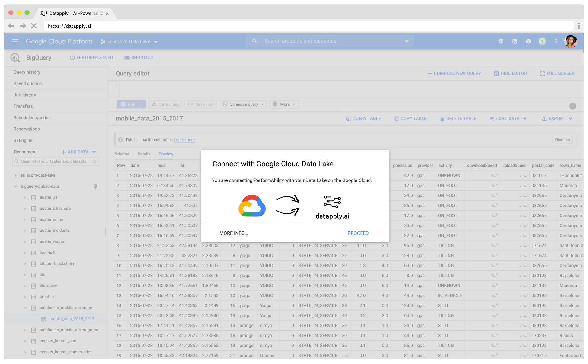588x364 pixels.
Task: Click the Learn more link
Action: click(184, 140)
